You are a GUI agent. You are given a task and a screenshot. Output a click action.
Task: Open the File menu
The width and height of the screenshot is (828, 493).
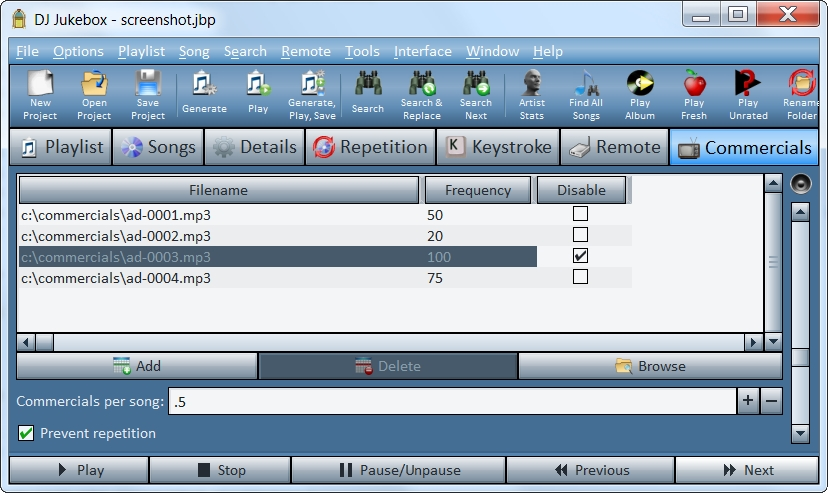click(27, 51)
